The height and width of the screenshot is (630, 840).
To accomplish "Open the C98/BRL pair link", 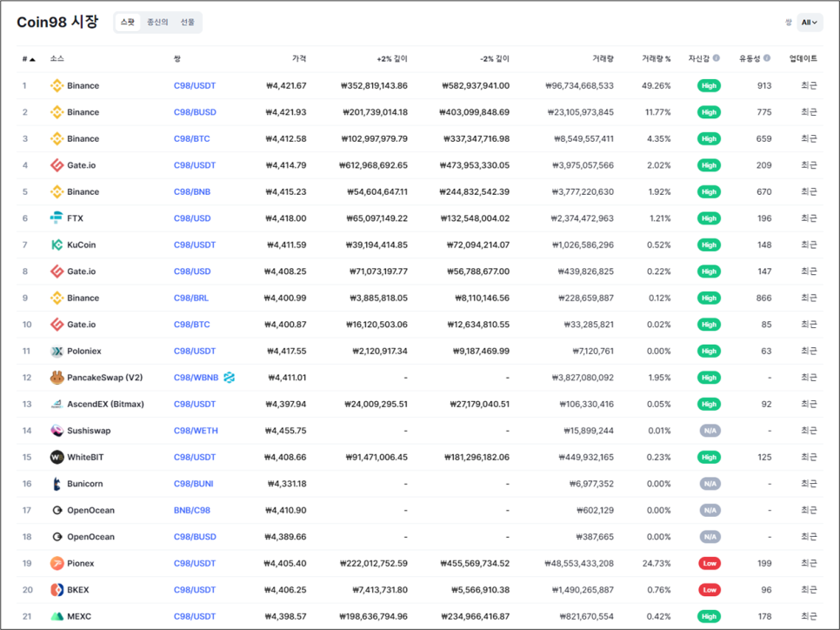I will pos(191,298).
